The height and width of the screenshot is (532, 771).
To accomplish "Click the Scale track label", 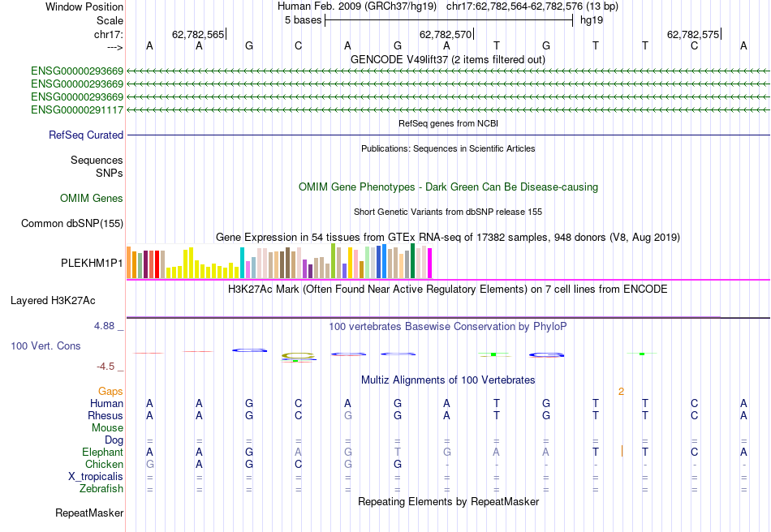I will tap(110, 20).
